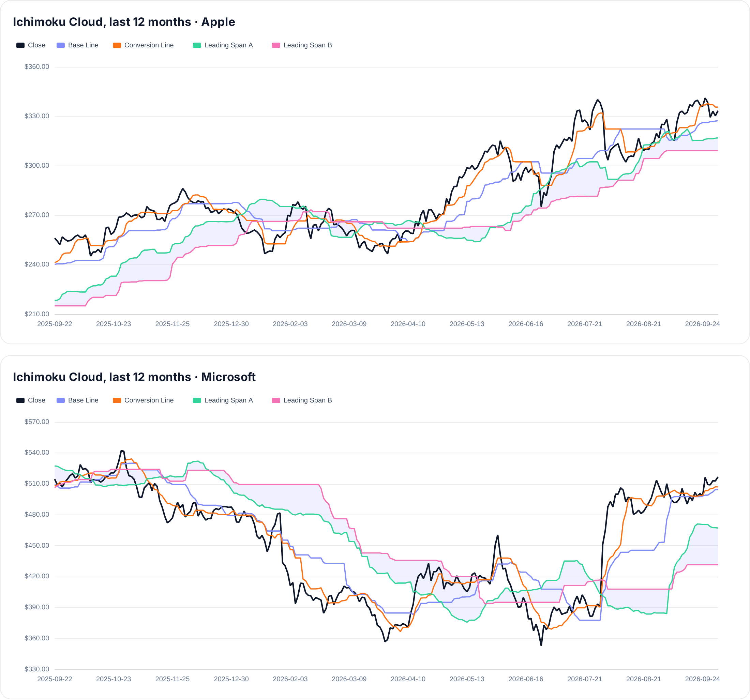750x700 pixels.
Task: Click the 2026-09-24 date label on Microsoft chart
Action: 703,679
